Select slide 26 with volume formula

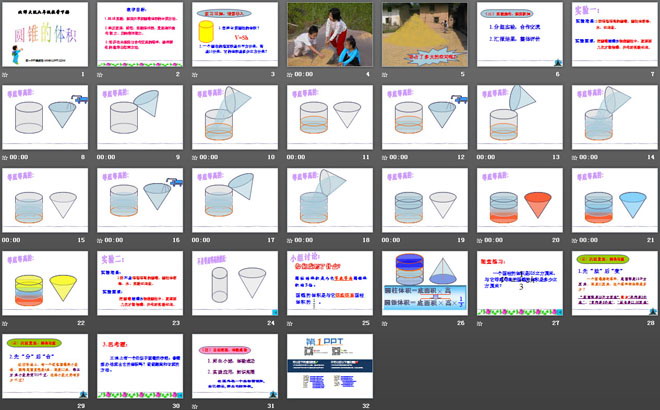point(423,281)
